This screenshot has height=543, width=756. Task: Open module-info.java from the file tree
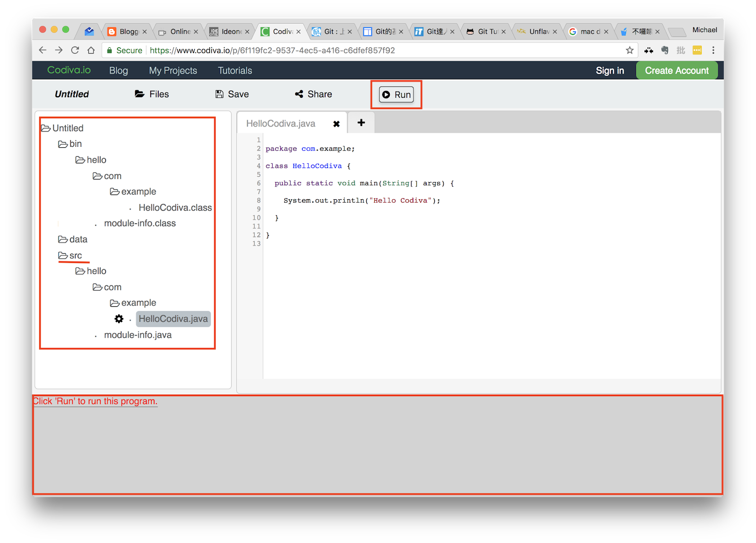(138, 335)
